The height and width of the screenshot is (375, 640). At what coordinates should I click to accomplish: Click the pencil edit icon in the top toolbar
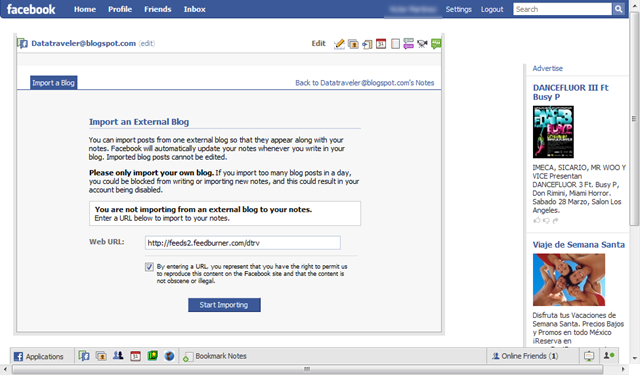click(x=339, y=44)
